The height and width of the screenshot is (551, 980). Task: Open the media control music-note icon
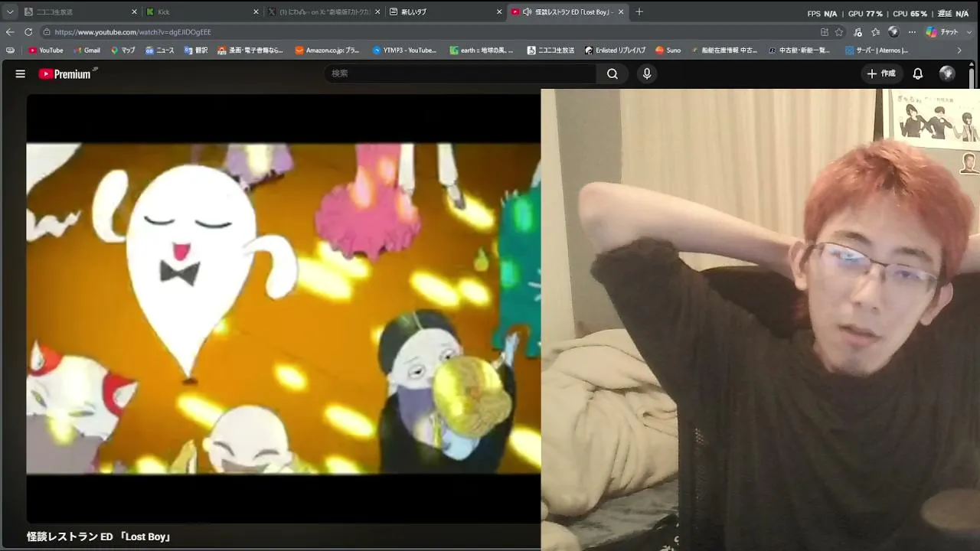point(857,32)
